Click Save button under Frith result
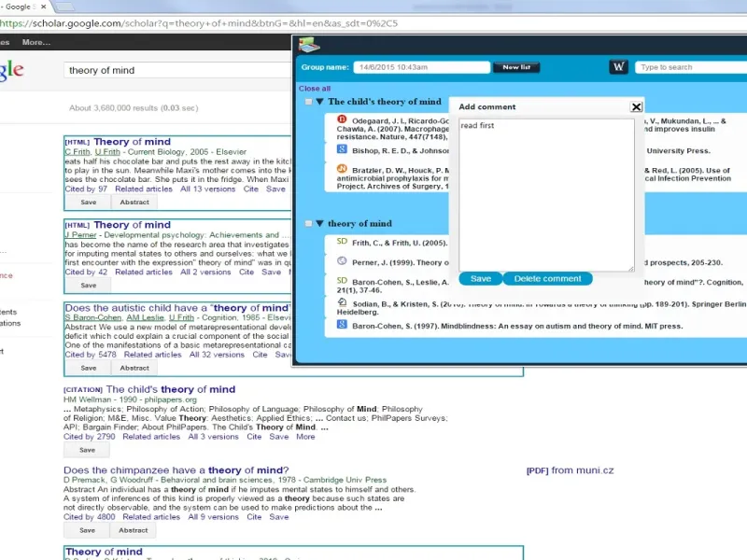 pos(88,202)
